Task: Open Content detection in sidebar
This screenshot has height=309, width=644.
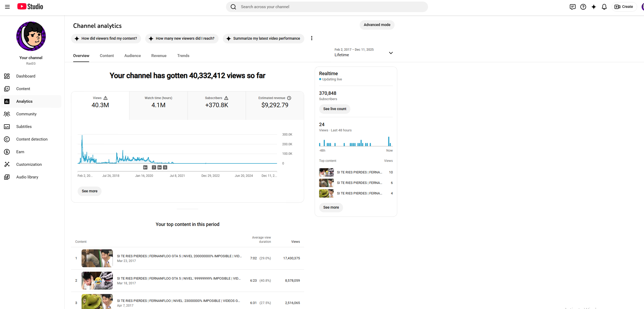Action: pyautogui.click(x=32, y=139)
